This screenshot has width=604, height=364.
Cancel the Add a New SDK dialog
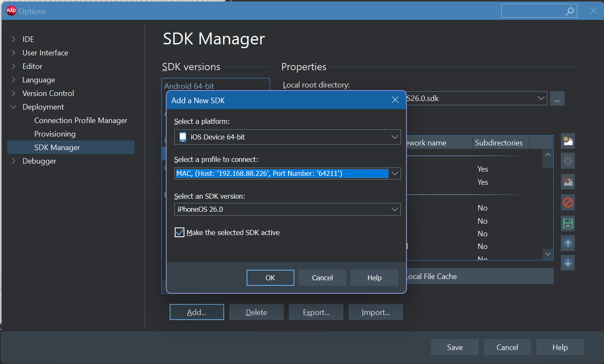click(322, 278)
